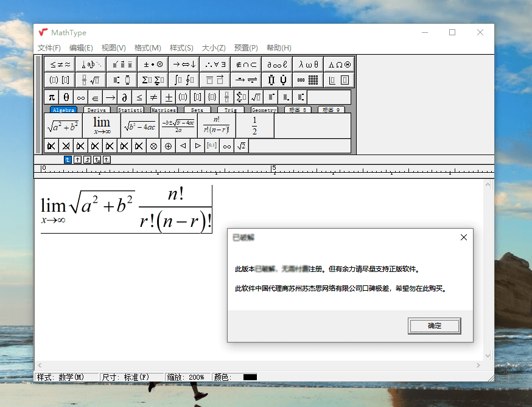Select the center-justified tab stop
Viewport: 532px width, 407px height.
point(77,160)
